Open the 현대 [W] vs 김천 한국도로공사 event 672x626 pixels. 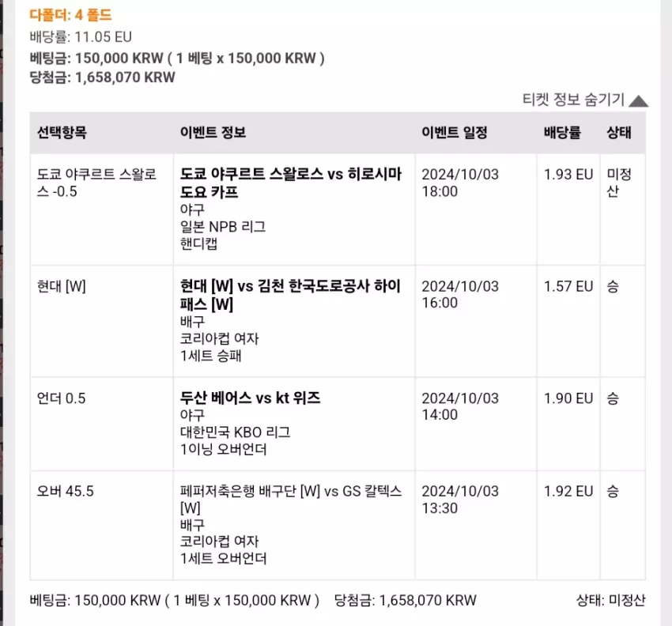click(x=290, y=295)
